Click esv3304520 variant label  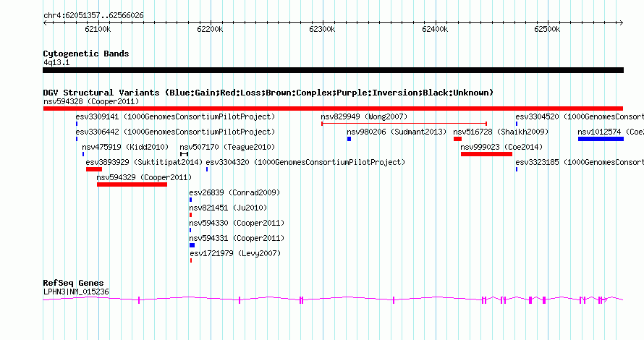[580, 116]
